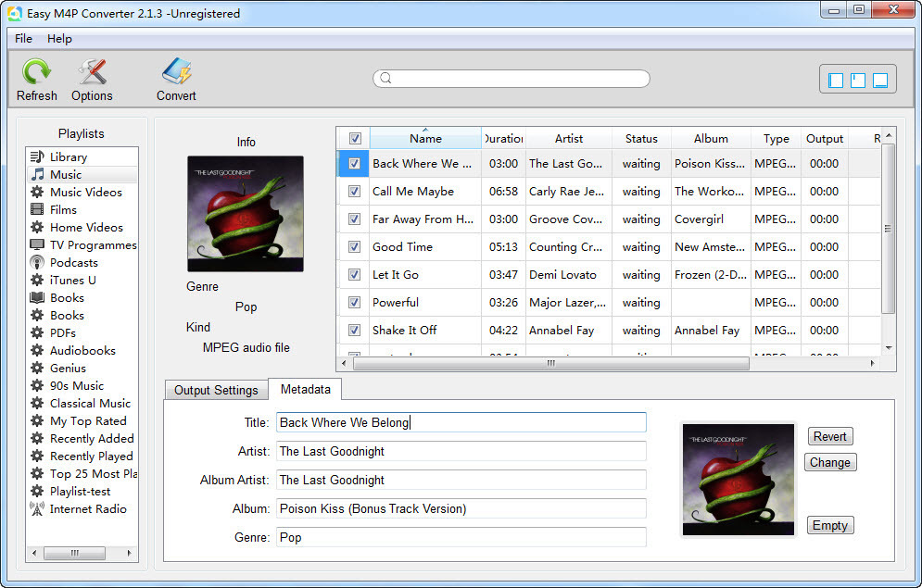Viewport: 922px width, 588px height.
Task: Switch to the Output Settings tab
Action: (216, 390)
